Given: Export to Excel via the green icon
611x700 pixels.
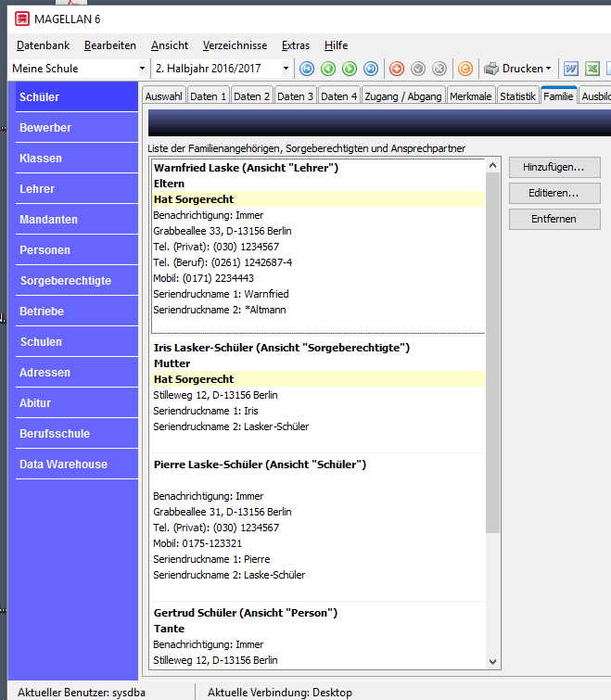Looking at the screenshot, I should (592, 69).
